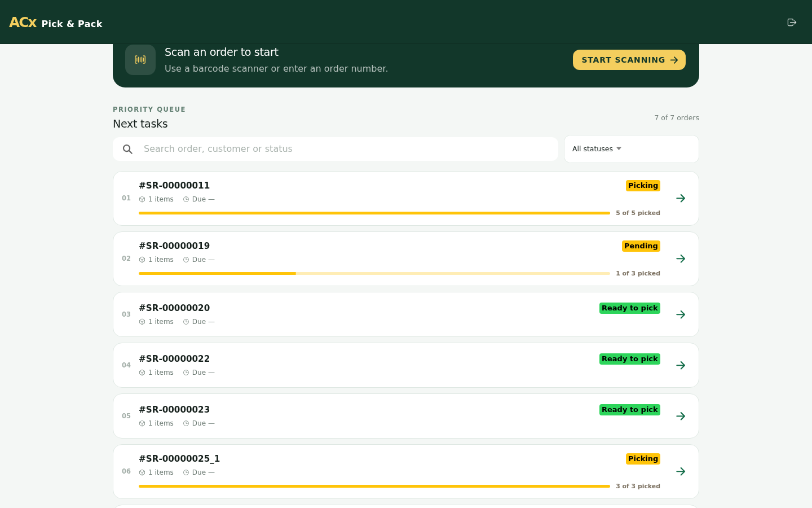Open order SR-00000023 via its arrow
This screenshot has width=812, height=508.
[x=681, y=416]
